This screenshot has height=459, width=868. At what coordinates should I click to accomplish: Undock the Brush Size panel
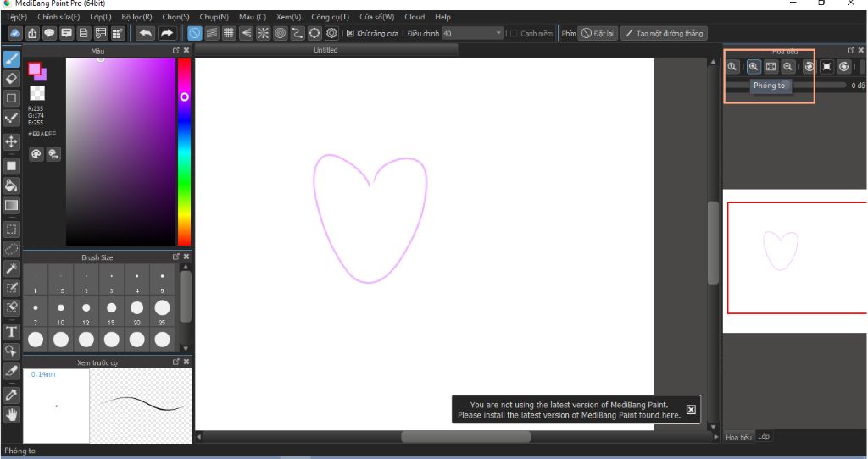click(176, 257)
